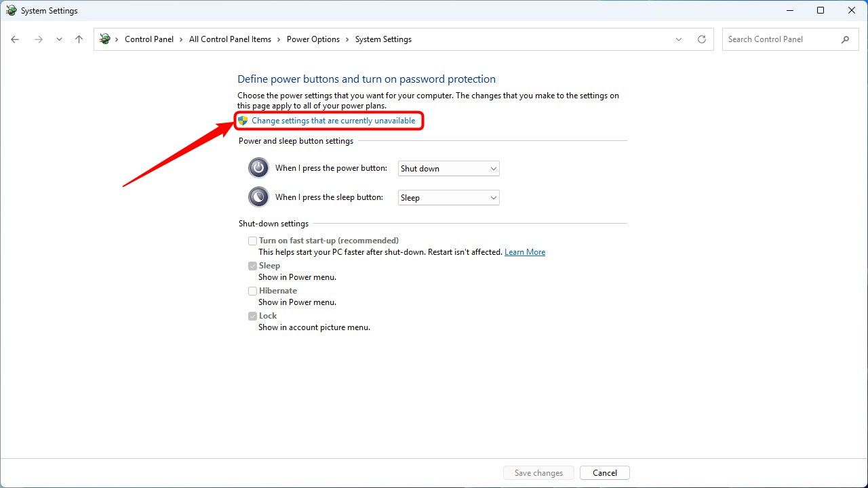
Task: Open the address bar history dropdown
Action: point(679,39)
